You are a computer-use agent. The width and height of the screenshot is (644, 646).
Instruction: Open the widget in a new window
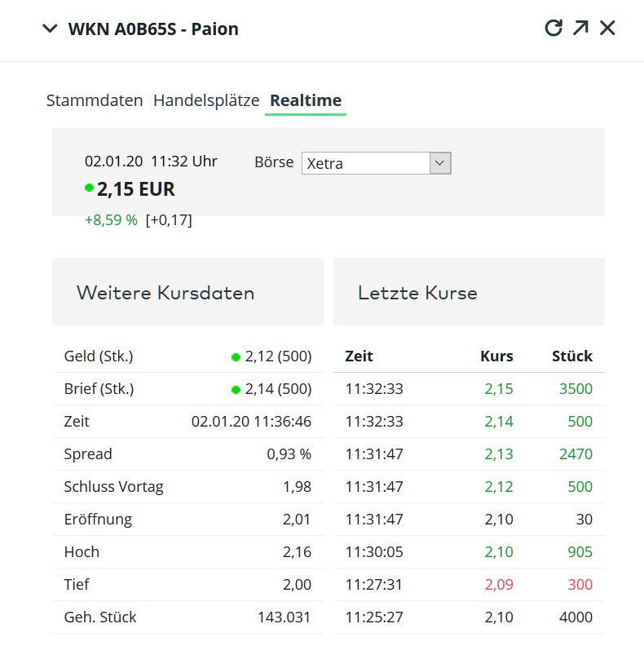coord(580,29)
